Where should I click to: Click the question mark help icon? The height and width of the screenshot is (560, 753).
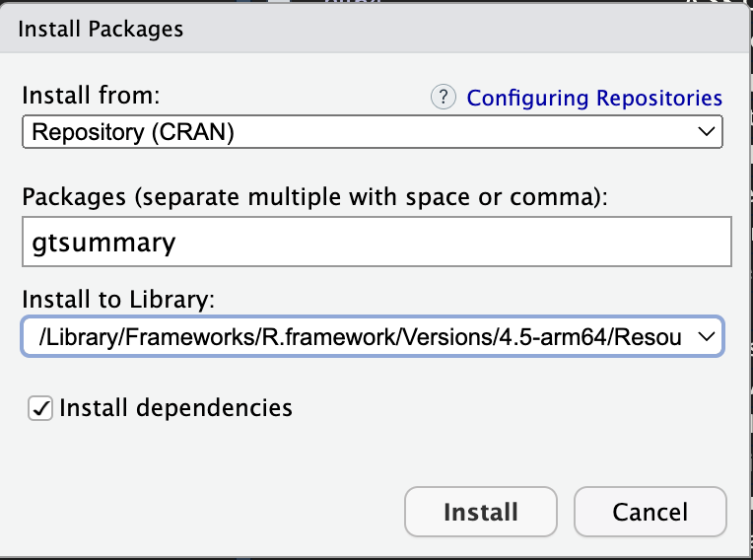pyautogui.click(x=443, y=97)
